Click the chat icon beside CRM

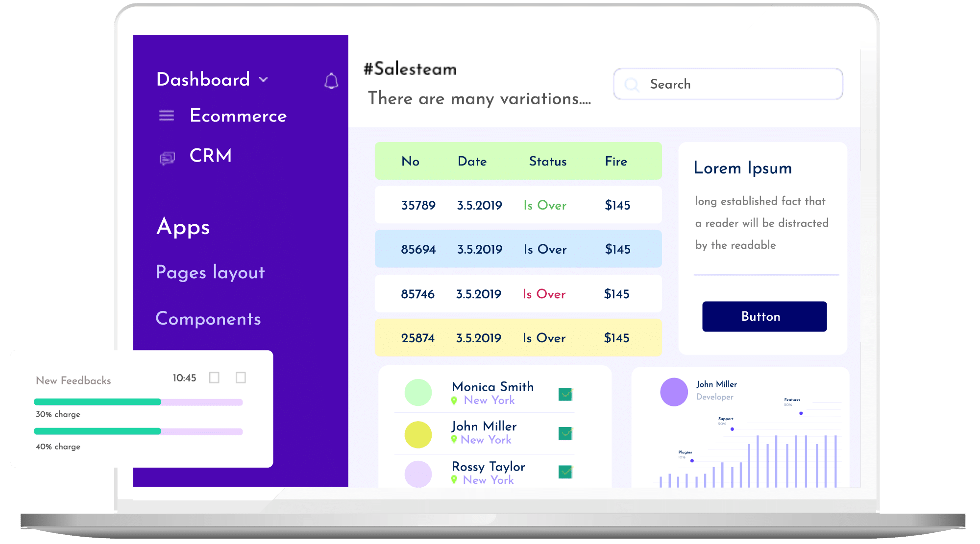(167, 158)
